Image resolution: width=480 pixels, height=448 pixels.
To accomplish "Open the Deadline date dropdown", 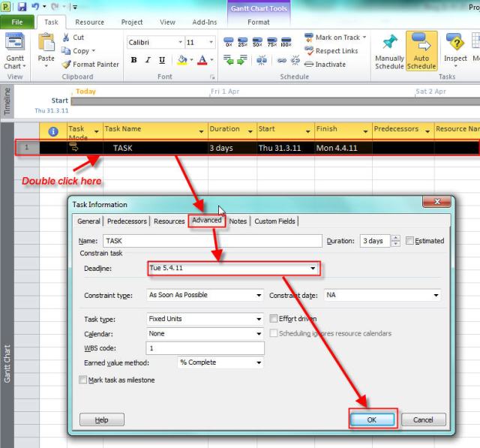I will coord(312,268).
